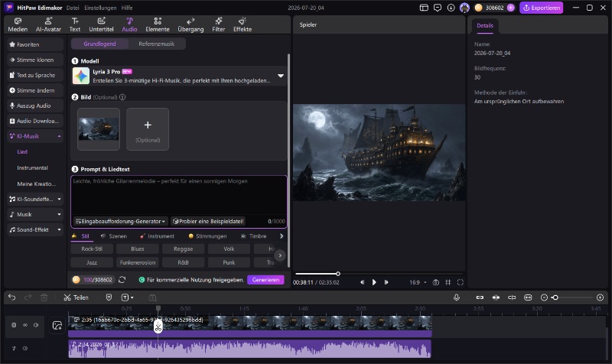Viewport: 612px width, 364px height.
Task: Play the video in the player
Action: click(x=374, y=282)
